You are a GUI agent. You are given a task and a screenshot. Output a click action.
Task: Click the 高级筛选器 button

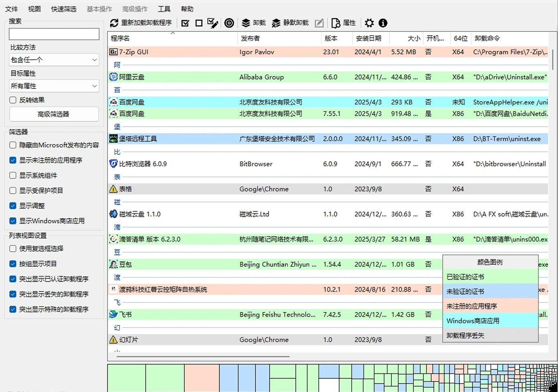[x=54, y=114]
